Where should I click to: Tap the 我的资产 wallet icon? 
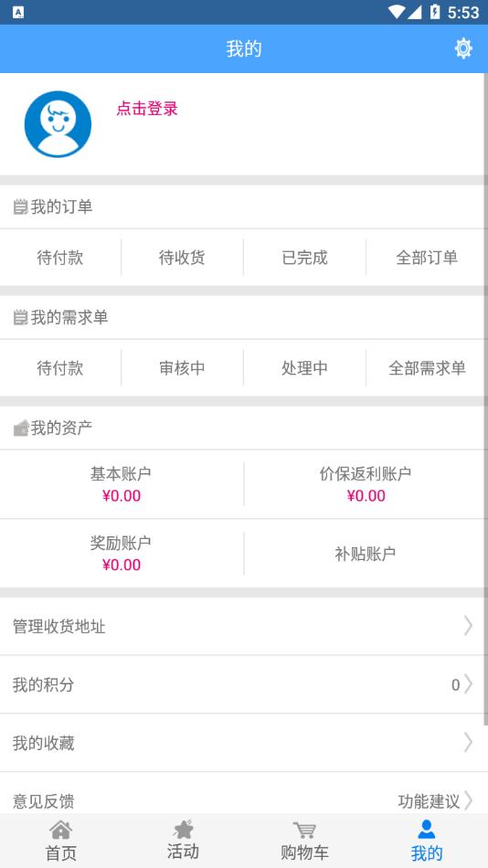20,428
